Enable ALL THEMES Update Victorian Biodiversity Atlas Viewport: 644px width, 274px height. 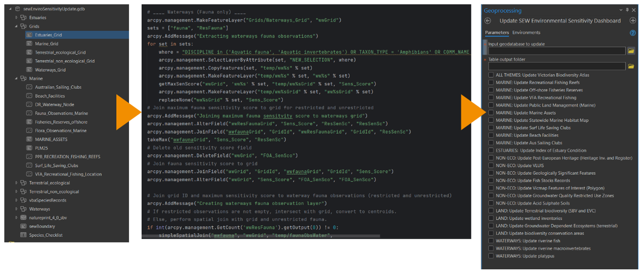[x=491, y=75]
